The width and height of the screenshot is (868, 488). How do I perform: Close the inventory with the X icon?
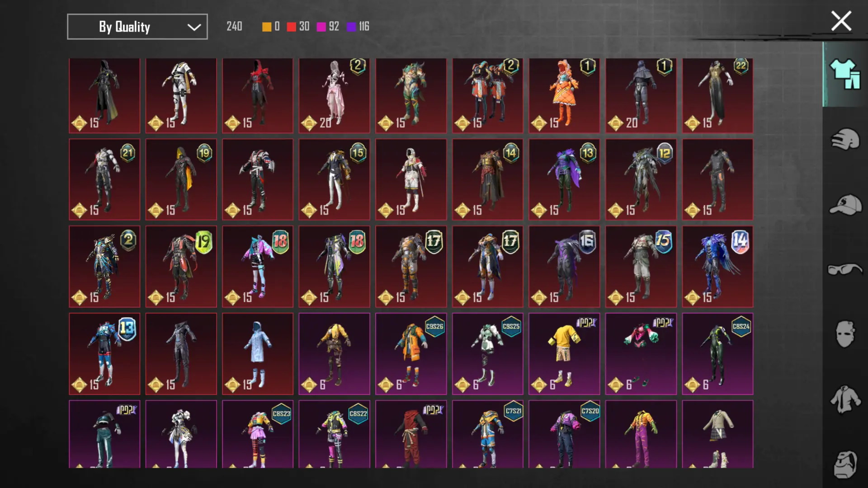(841, 21)
